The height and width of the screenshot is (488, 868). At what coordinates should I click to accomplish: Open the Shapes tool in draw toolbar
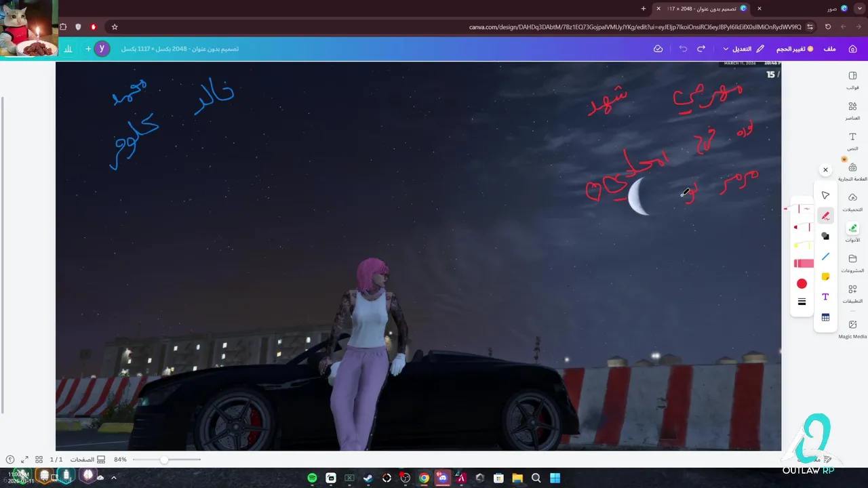point(825,236)
